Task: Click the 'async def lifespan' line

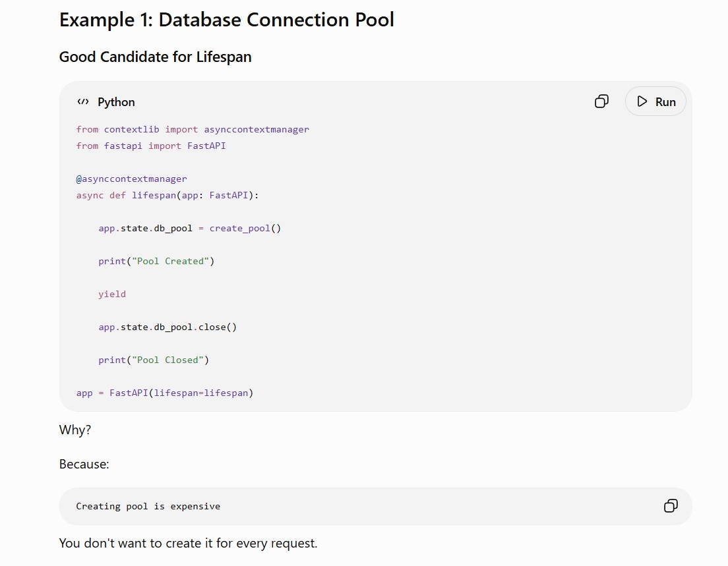Action: [x=167, y=195]
